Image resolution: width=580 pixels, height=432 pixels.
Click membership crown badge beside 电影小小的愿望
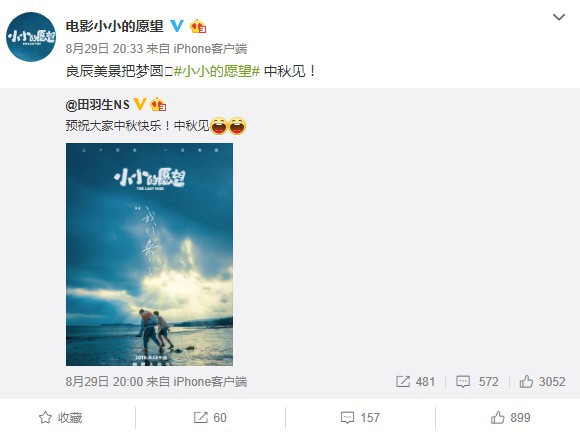tap(198, 26)
